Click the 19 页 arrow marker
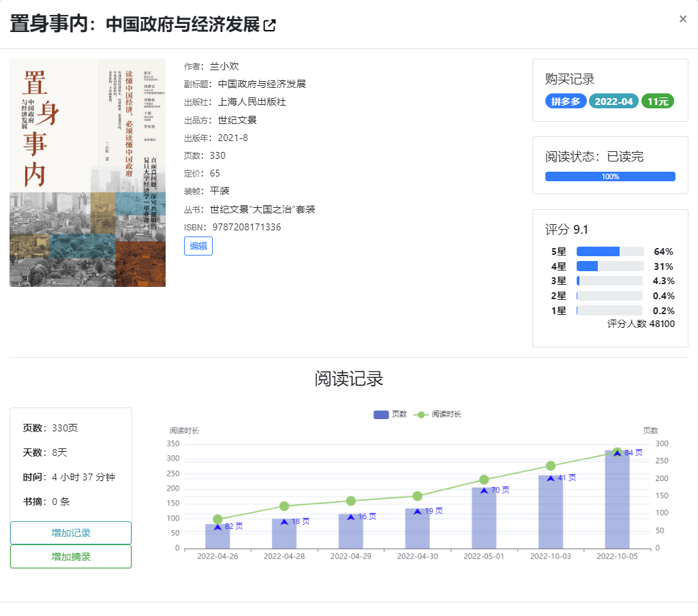 (418, 512)
